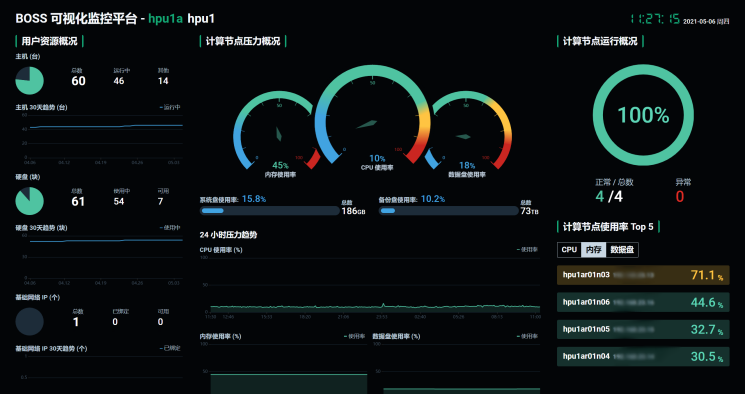Toggle 使用率 legend on 内存使用率 (%) chart
The height and width of the screenshot is (394, 745).
click(354, 336)
